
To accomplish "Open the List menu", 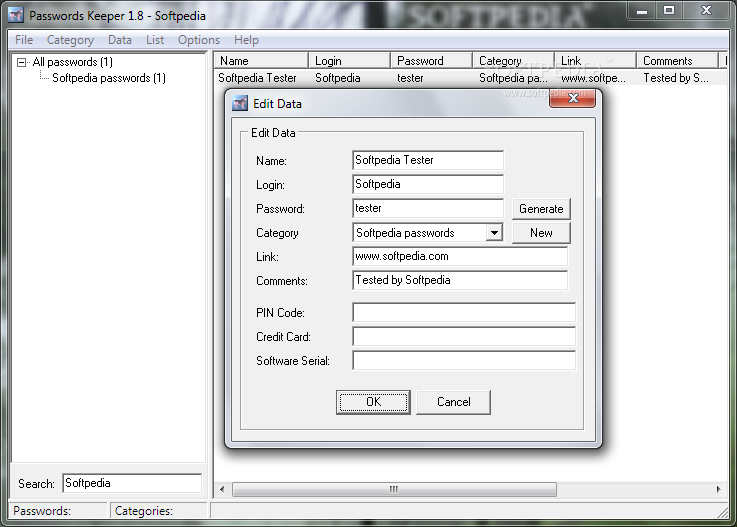I will pos(155,40).
